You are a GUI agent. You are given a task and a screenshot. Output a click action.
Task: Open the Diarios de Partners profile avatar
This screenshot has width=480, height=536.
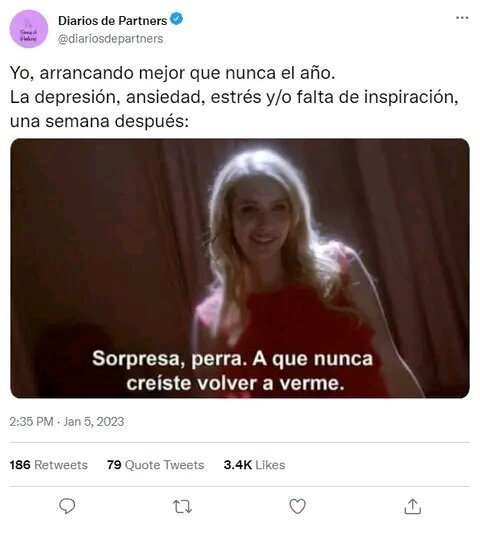(29, 29)
